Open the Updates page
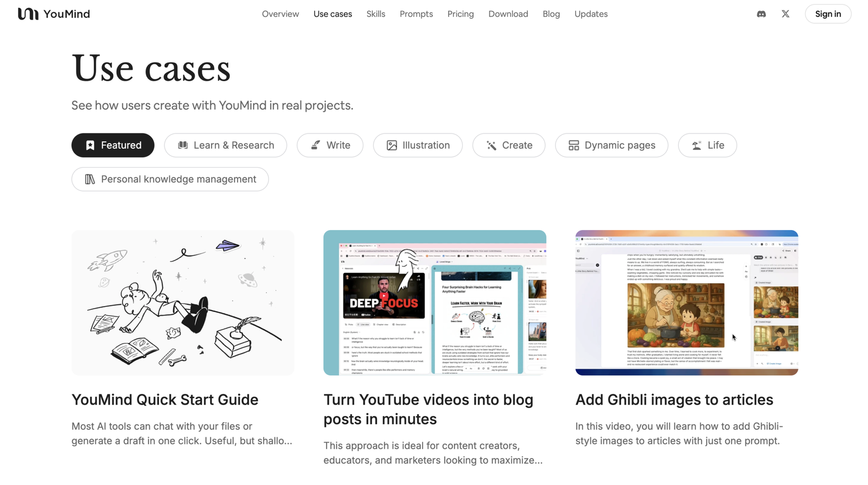The width and height of the screenshot is (868, 485). pos(591,14)
